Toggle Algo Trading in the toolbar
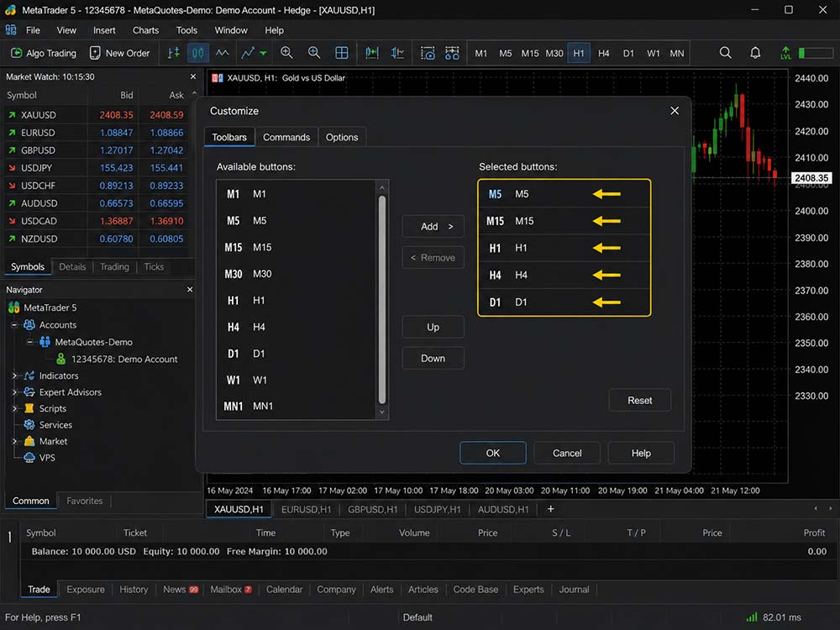The height and width of the screenshot is (630, 840). click(x=44, y=53)
